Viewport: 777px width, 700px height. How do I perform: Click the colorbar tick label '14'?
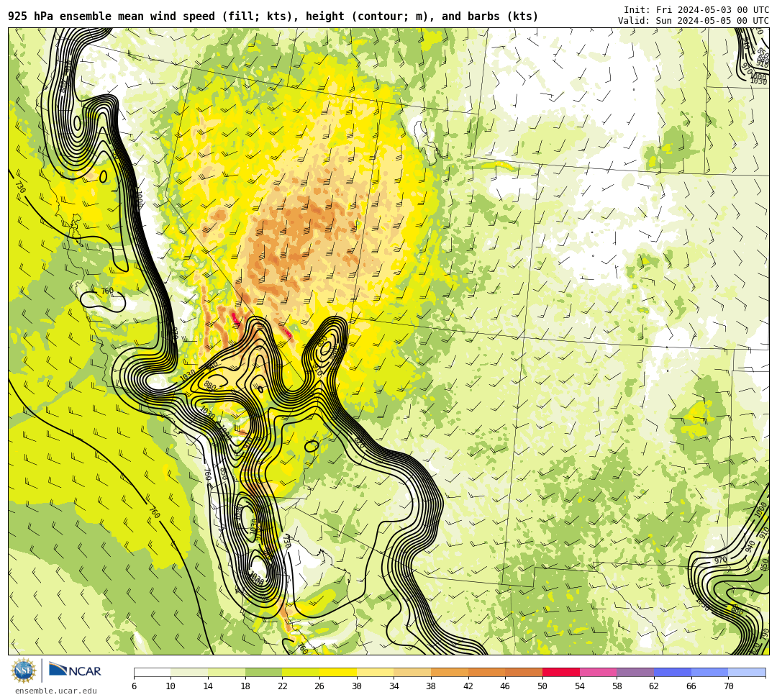(x=208, y=686)
